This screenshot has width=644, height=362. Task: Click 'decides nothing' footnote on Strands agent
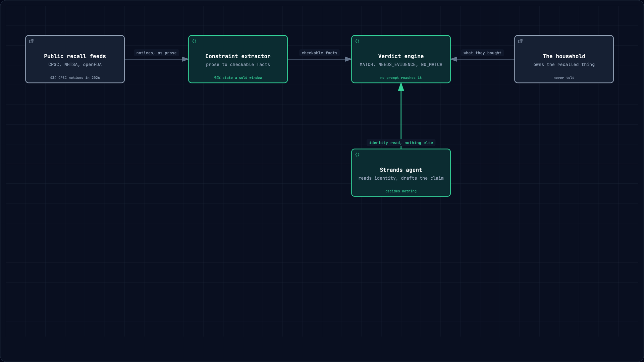[x=401, y=191]
